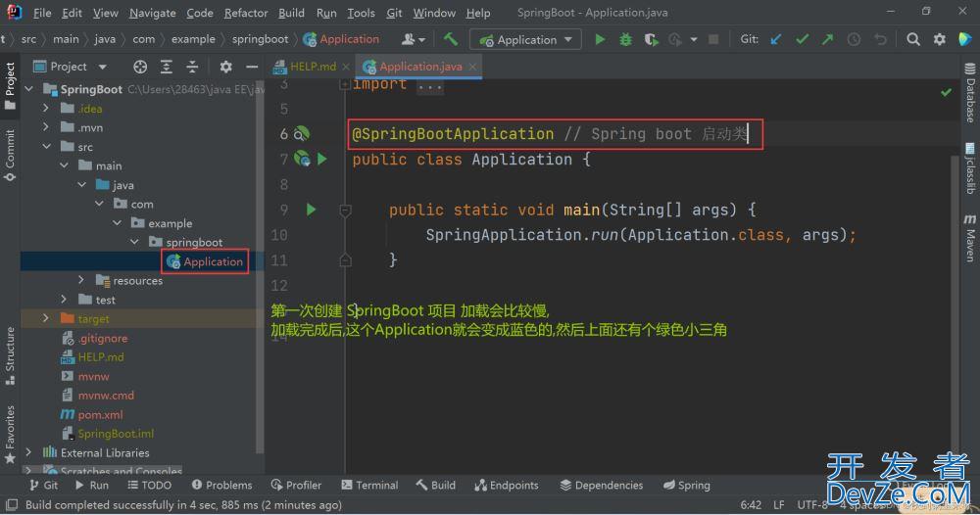
Task: Run the Application with green play button
Action: [x=600, y=39]
